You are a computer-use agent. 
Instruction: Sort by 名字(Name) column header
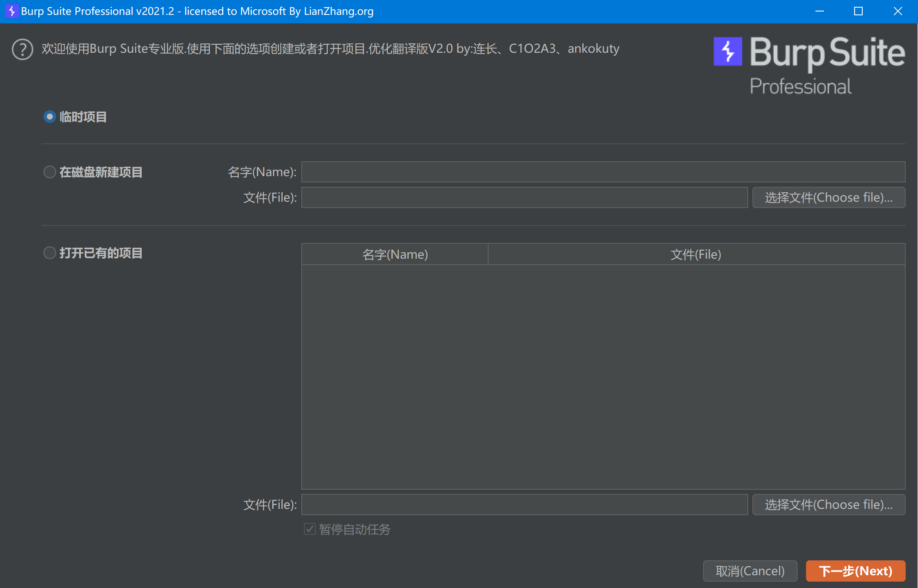[395, 254]
